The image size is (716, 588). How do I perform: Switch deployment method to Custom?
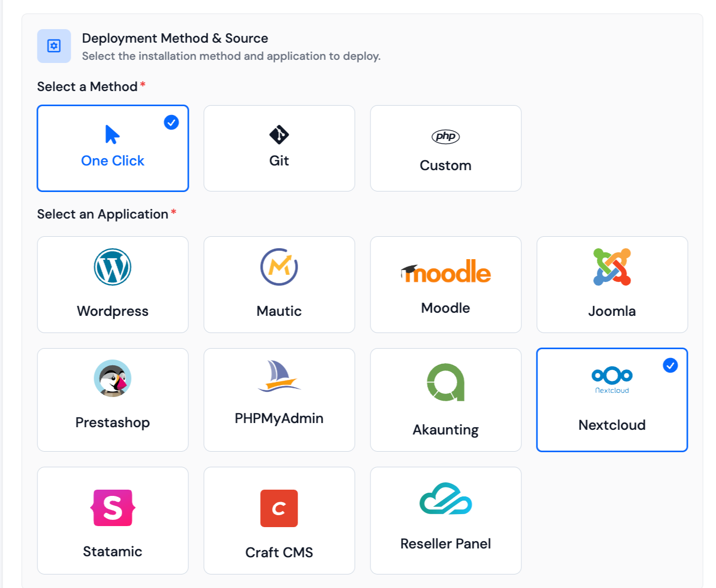coord(445,148)
